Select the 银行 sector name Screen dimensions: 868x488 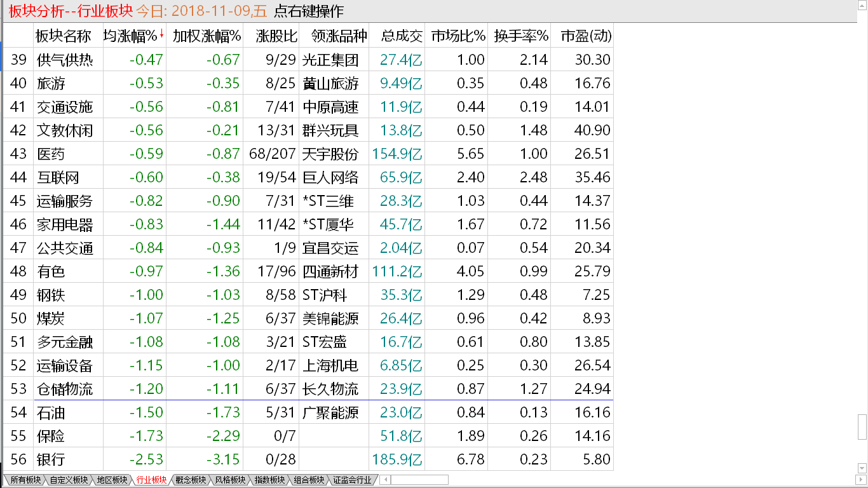[x=51, y=459]
